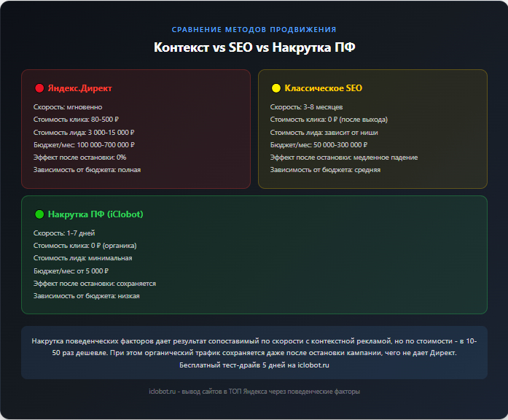Screen dimensions: 508x420
Task: Click Бюджет/мес: от 5 000 ₽
Action: (71, 271)
